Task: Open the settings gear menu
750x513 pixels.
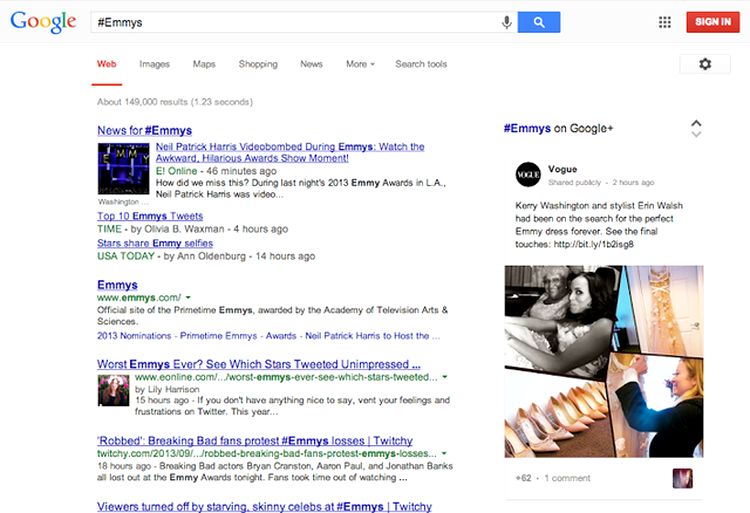Action: click(x=705, y=64)
